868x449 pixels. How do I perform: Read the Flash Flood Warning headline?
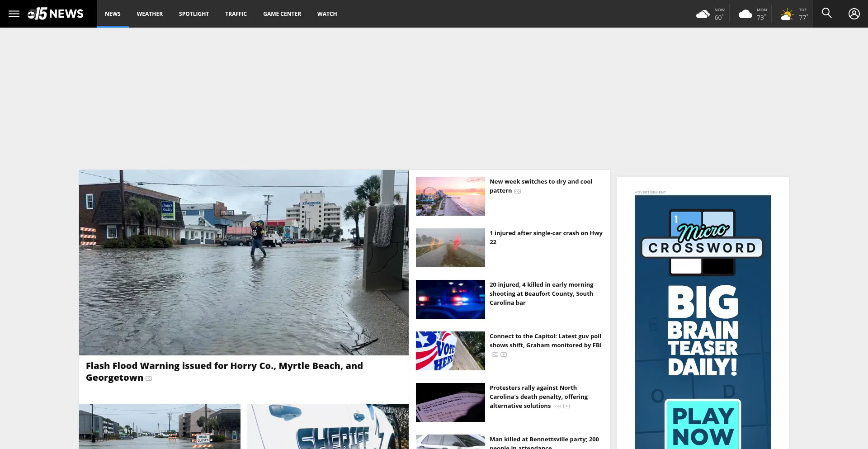tap(224, 371)
